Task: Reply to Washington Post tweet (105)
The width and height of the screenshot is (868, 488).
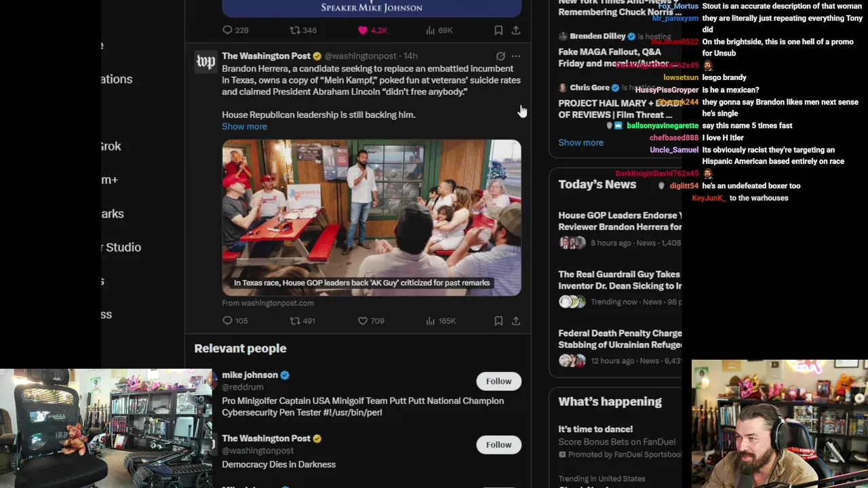Action: 235,321
